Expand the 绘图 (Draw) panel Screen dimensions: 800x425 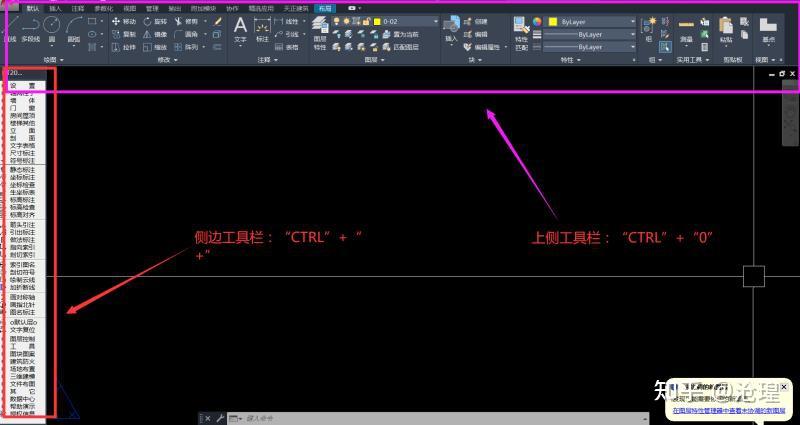point(53,60)
